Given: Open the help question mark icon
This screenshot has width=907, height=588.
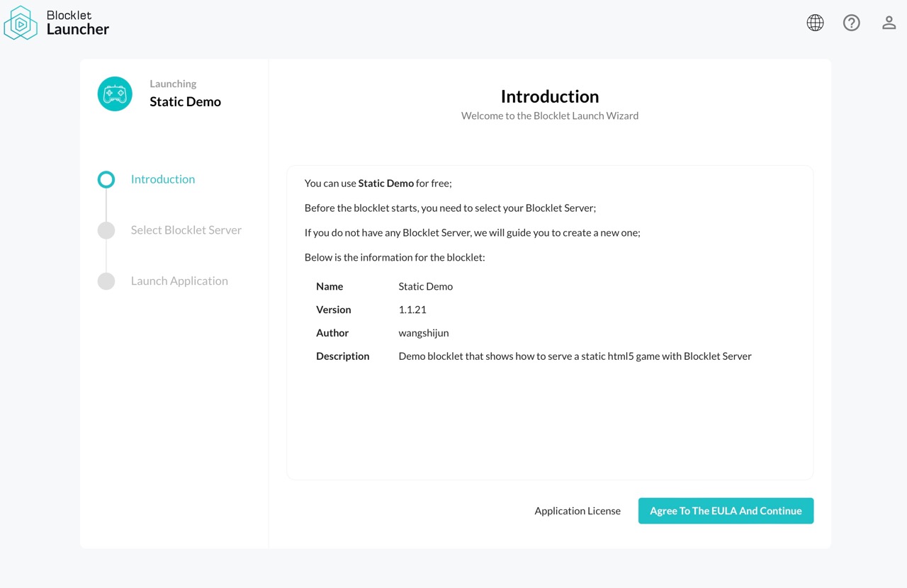Looking at the screenshot, I should [851, 23].
